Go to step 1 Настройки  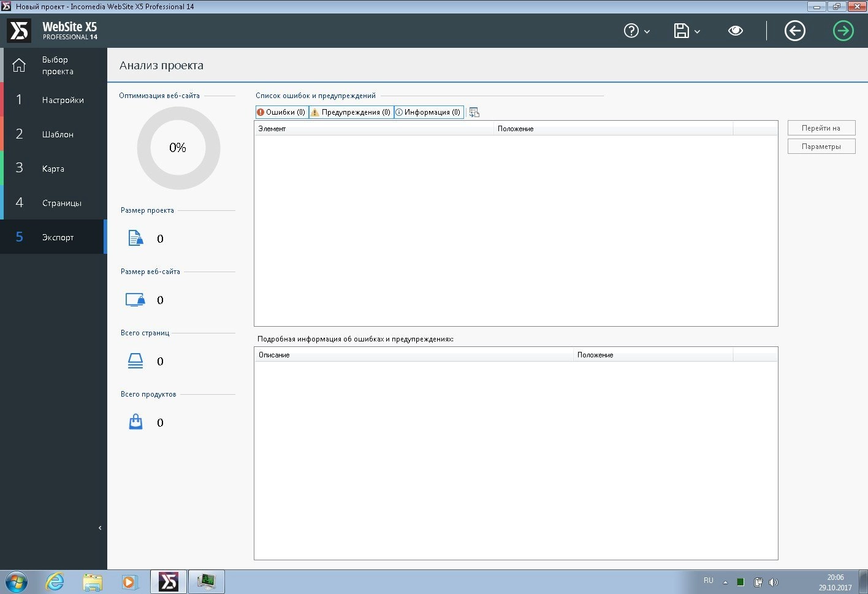coord(53,99)
